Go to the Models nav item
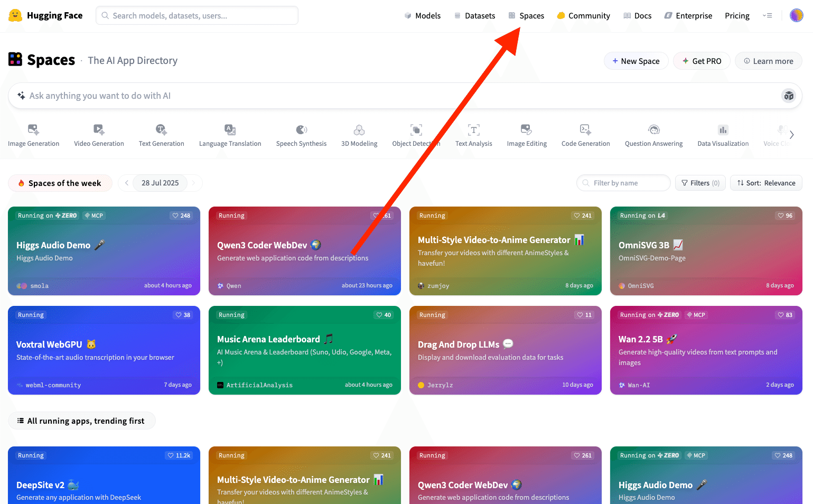Image resolution: width=813 pixels, height=504 pixels. [422, 16]
